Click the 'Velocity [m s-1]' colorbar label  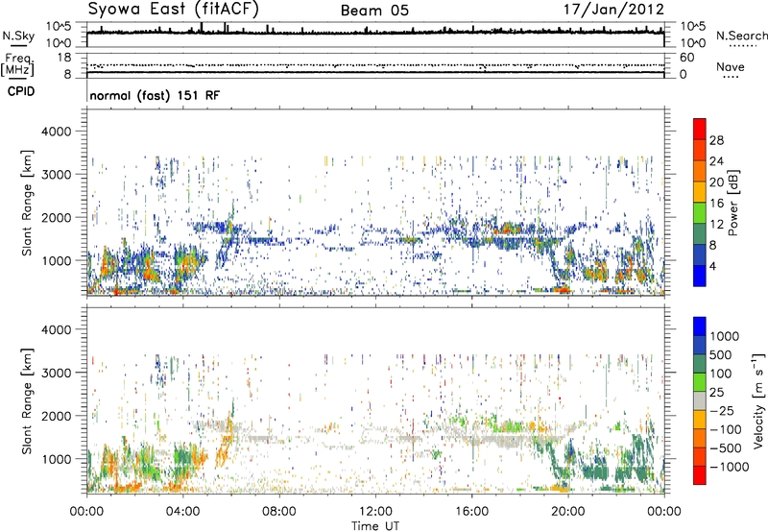point(758,400)
